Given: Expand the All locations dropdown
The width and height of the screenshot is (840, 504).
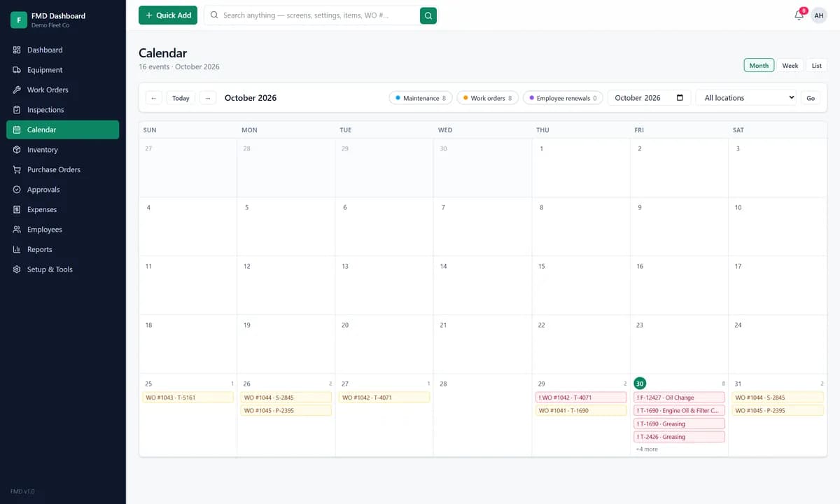Looking at the screenshot, I should pyautogui.click(x=747, y=98).
